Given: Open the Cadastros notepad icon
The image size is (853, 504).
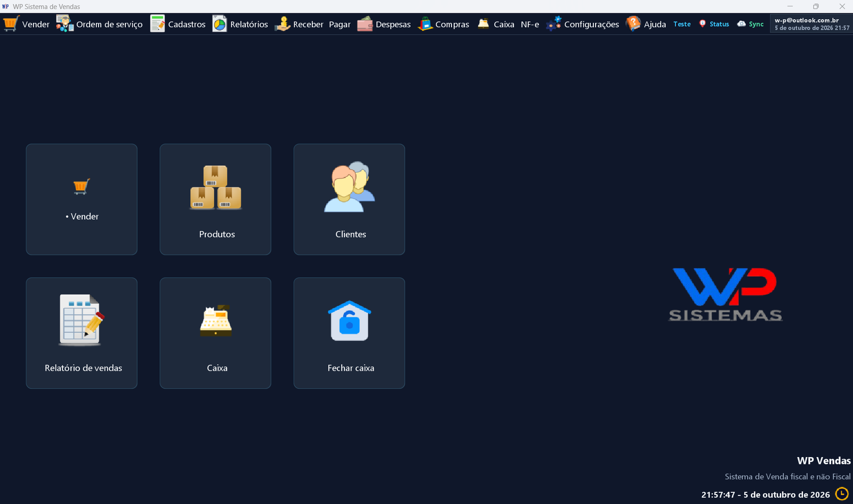Looking at the screenshot, I should [x=157, y=24].
